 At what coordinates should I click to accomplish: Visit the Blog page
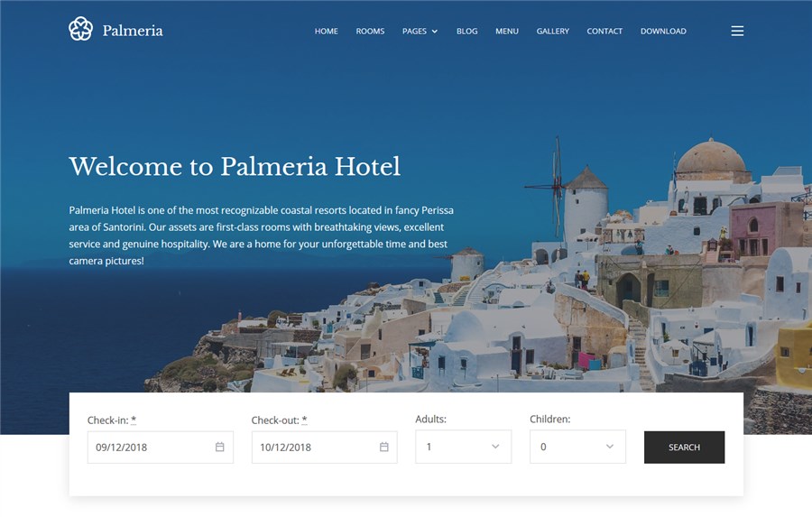466,31
